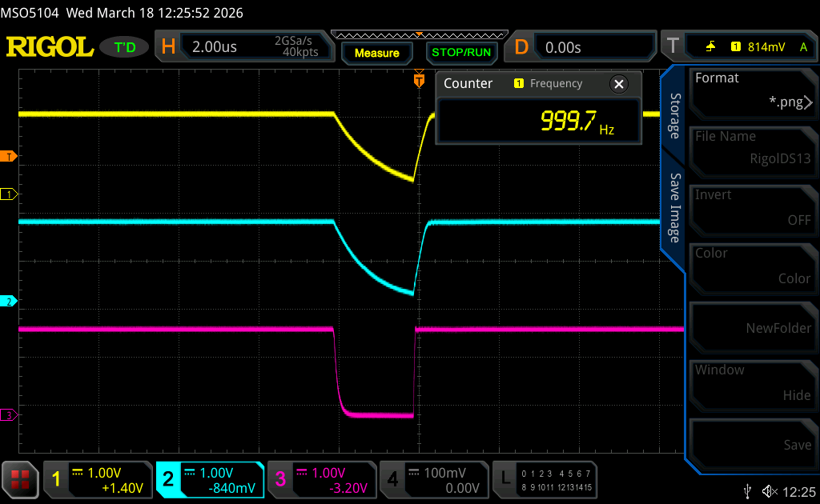Switch to the Storage side tab
Image resolution: width=820 pixels, height=504 pixels.
click(674, 116)
